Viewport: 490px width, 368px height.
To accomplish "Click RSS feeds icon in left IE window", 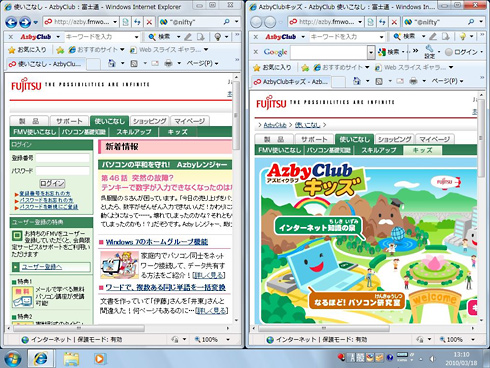I will pyautogui.click(x=134, y=63).
